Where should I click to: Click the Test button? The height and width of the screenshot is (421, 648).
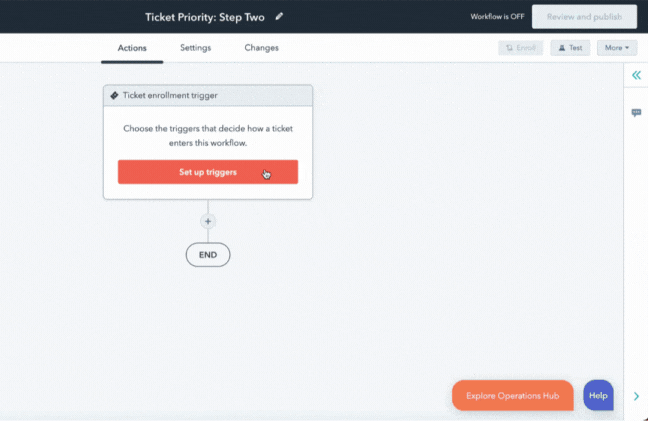click(570, 48)
